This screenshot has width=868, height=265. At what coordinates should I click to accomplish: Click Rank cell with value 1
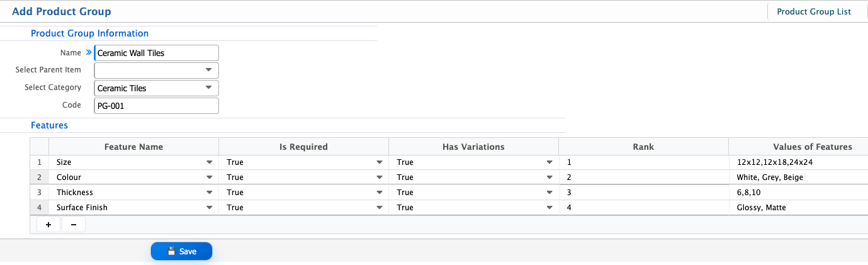[x=643, y=162]
